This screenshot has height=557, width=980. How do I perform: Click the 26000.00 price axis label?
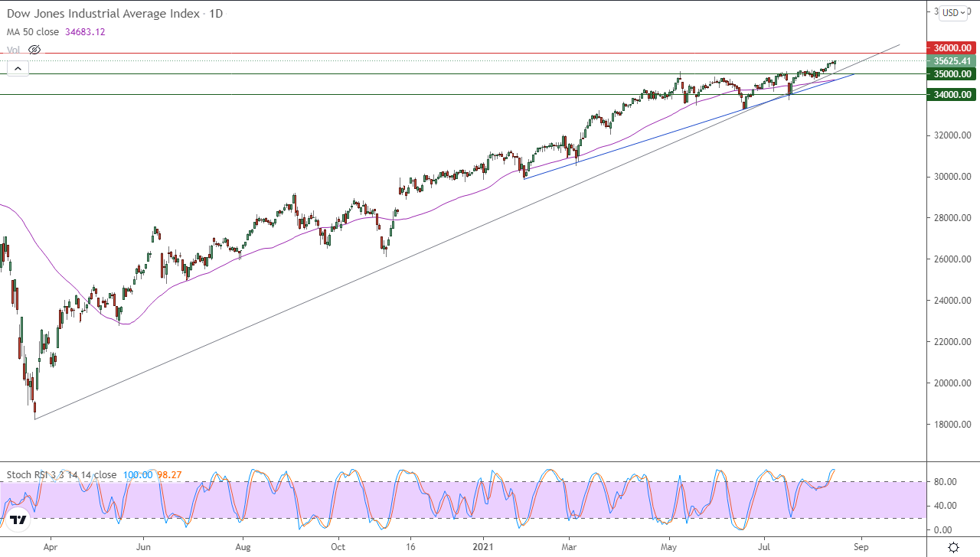(952, 259)
